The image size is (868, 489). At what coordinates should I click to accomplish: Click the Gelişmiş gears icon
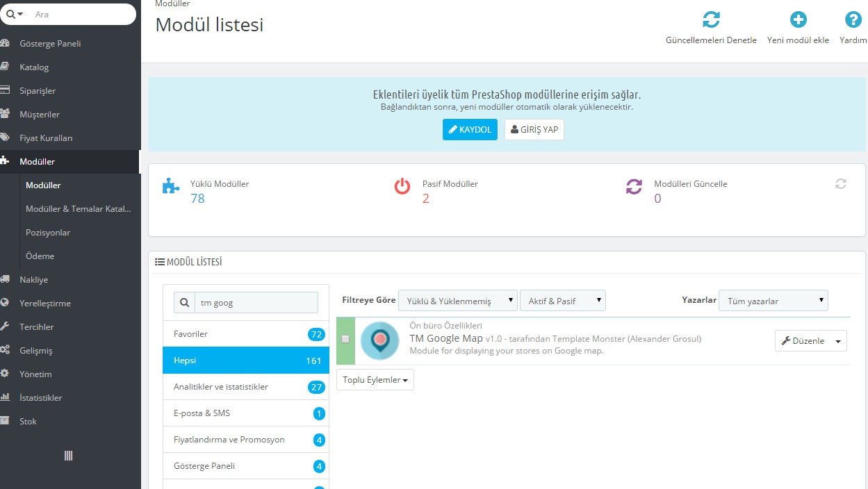point(5,350)
